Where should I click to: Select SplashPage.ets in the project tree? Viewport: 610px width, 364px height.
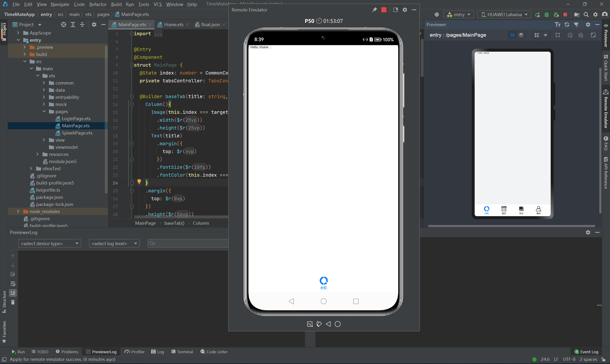click(74, 133)
